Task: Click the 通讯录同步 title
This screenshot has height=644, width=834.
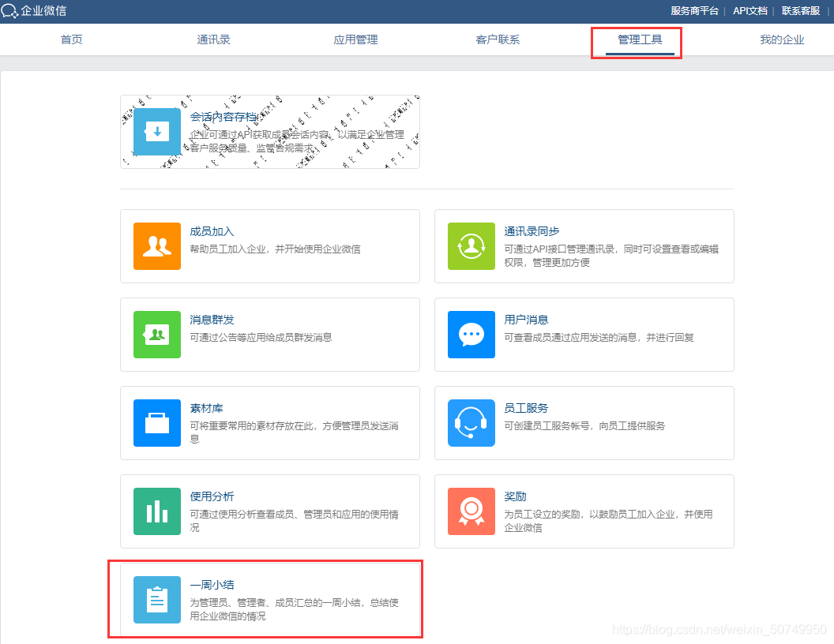Action: [532, 231]
